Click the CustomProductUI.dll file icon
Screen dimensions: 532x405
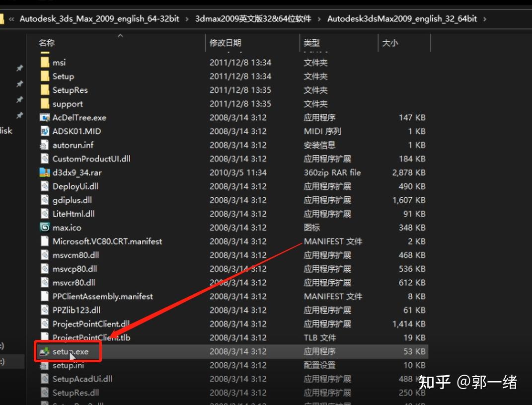(44, 159)
